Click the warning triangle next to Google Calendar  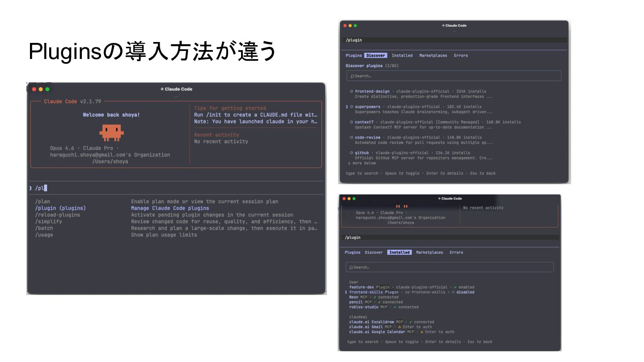422,332
